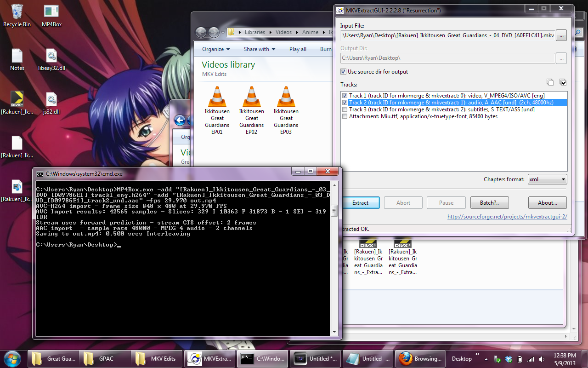Select the libeay32.dll desktop file

tap(51, 59)
